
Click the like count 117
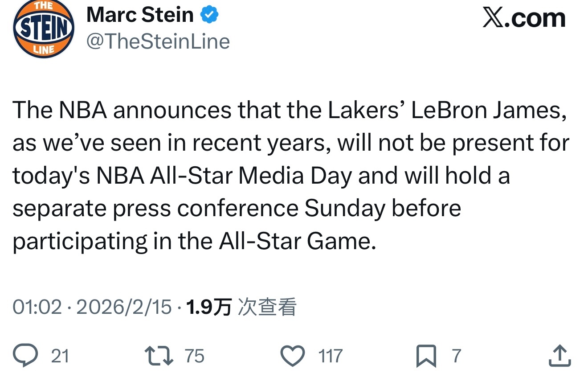331,356
